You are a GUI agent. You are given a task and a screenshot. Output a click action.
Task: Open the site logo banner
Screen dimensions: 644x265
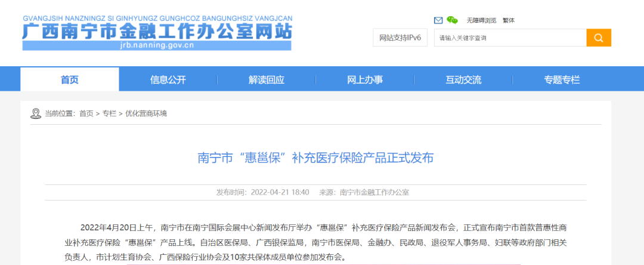click(x=157, y=33)
